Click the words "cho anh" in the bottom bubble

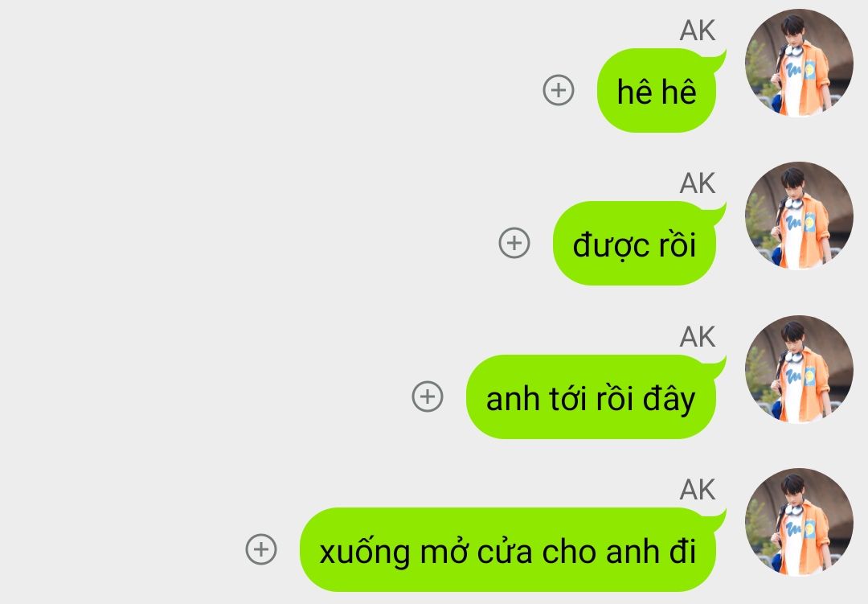click(x=600, y=552)
